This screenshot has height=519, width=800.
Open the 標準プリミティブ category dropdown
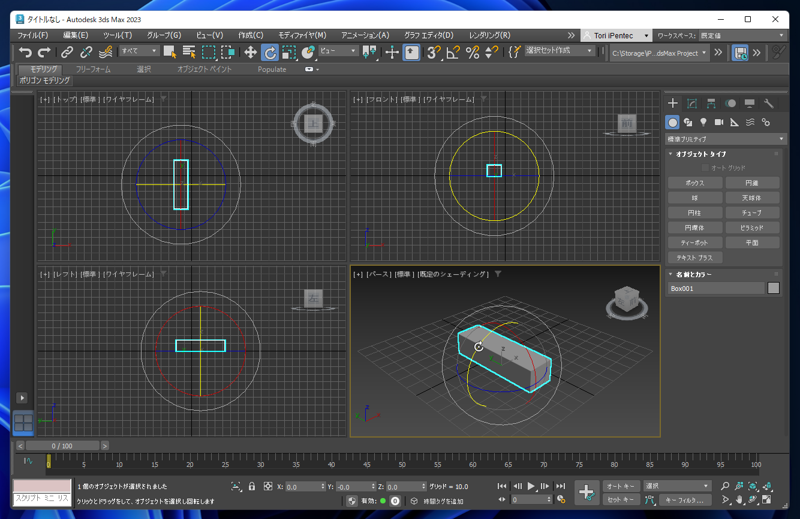coord(725,139)
